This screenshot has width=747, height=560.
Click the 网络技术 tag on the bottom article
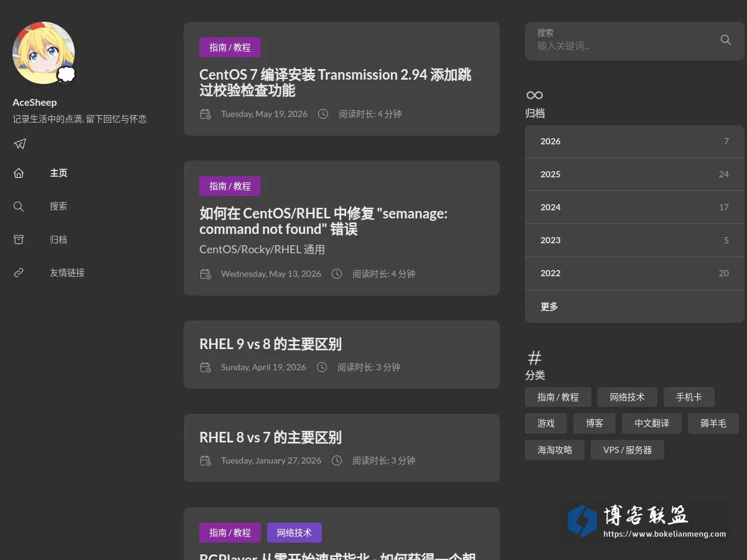point(294,533)
